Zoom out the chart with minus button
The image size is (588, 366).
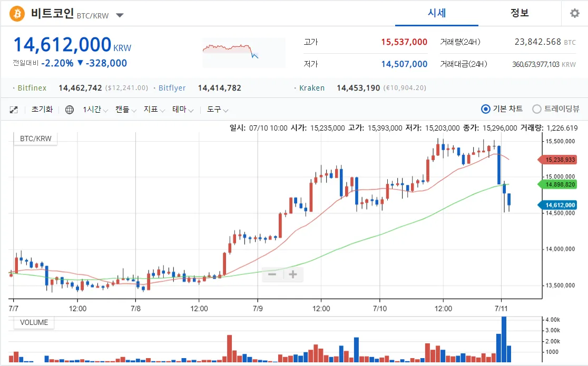272,274
